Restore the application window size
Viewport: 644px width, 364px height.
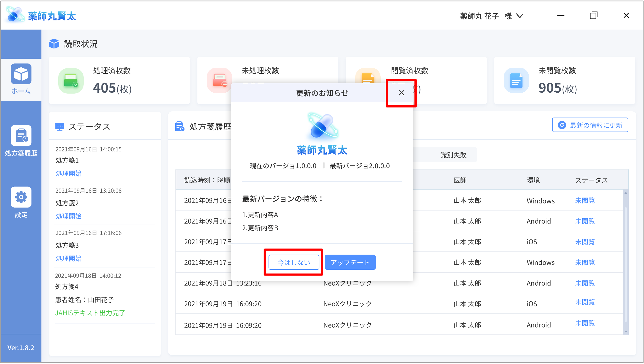593,16
